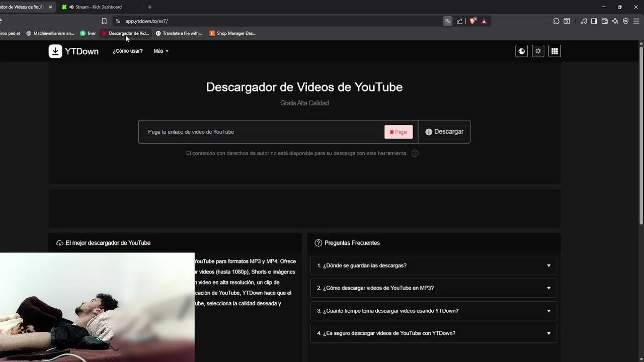This screenshot has width=644, height=362.
Task: Click the tab search window icon
Action: point(567,21)
